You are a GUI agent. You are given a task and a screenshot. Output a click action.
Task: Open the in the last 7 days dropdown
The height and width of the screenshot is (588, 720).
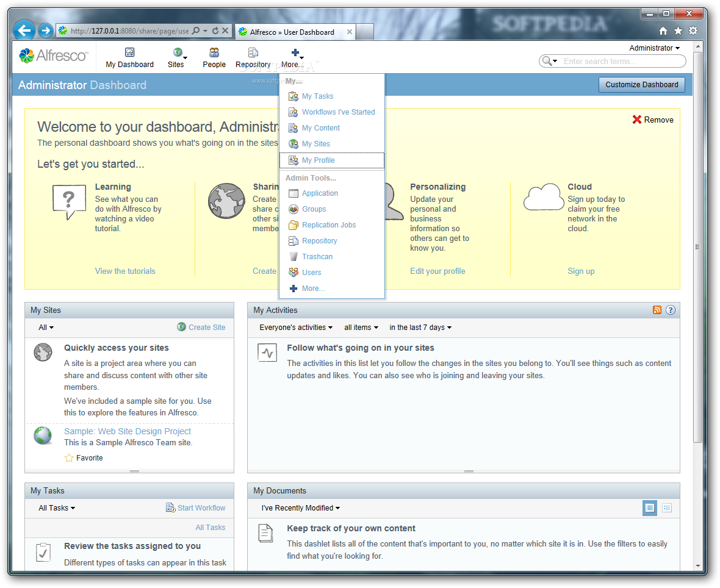(x=420, y=328)
